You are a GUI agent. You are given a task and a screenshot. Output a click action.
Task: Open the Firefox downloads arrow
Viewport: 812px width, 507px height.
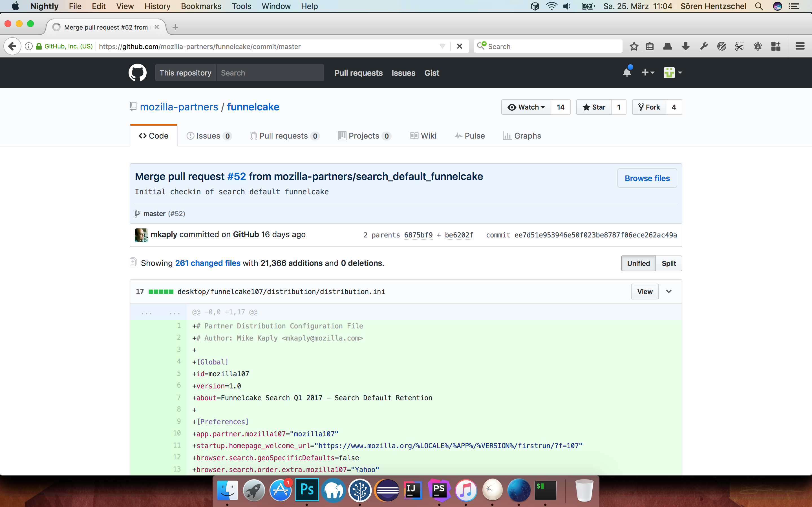(x=685, y=46)
